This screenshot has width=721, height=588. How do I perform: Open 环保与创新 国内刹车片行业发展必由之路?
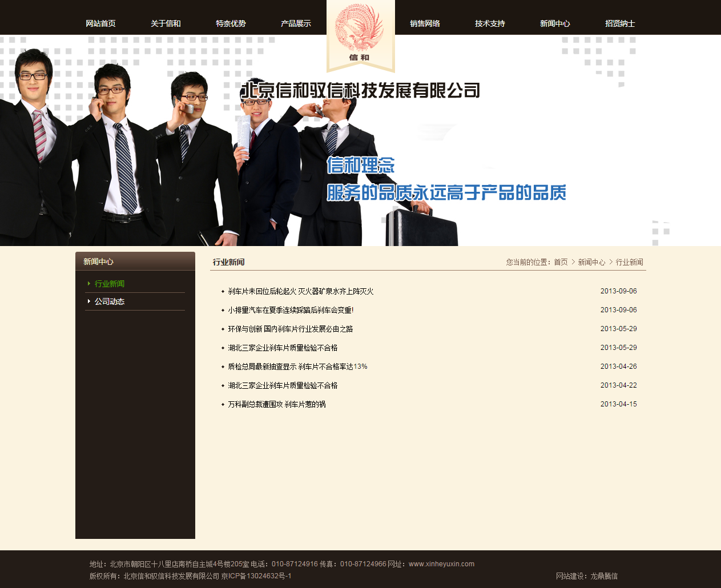coord(290,329)
